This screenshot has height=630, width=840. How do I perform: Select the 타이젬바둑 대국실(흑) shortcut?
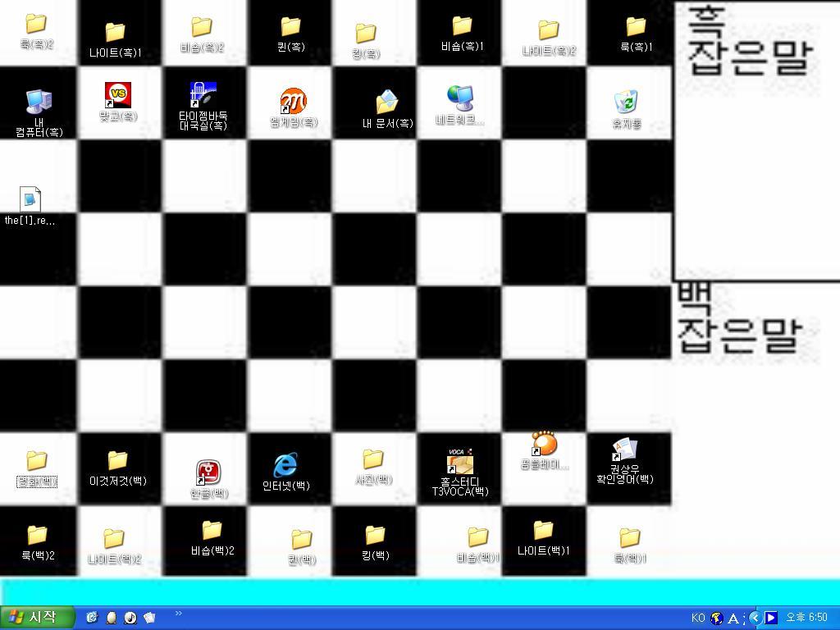pos(203,106)
